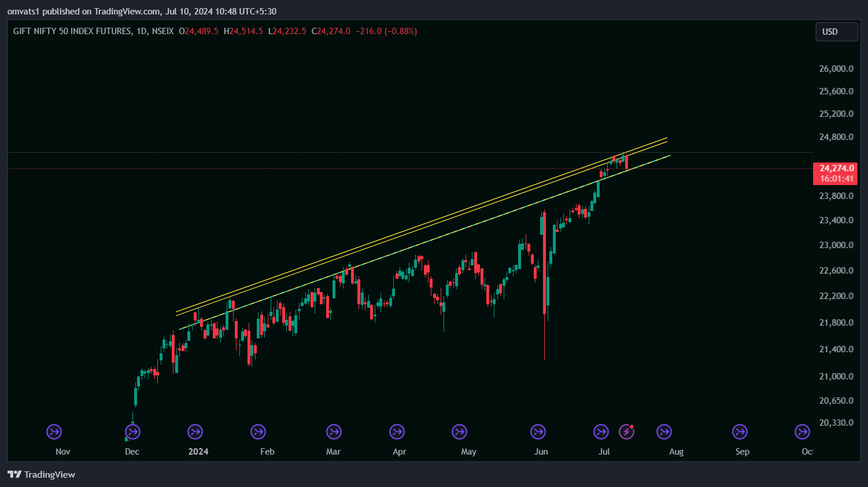Open the rollover event icon above 2024
Image resolution: width=868 pixels, height=487 pixels.
(x=195, y=431)
